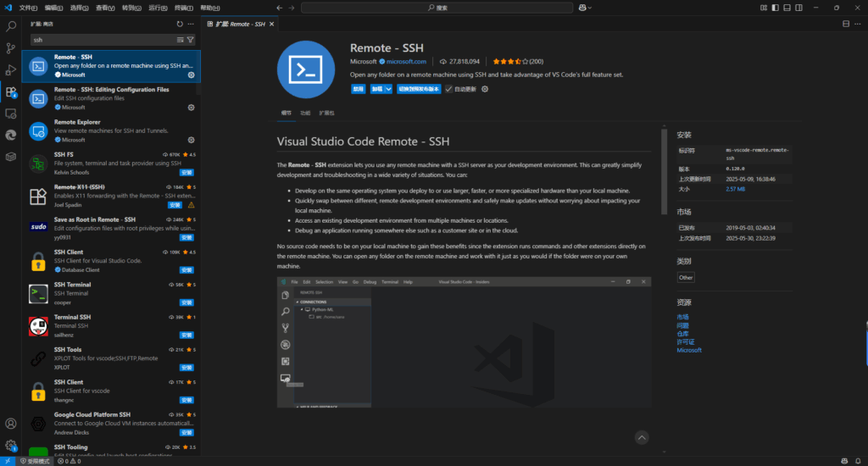The width and height of the screenshot is (868, 466).
Task: Switch to the Extension Pack tab
Action: (x=326, y=113)
